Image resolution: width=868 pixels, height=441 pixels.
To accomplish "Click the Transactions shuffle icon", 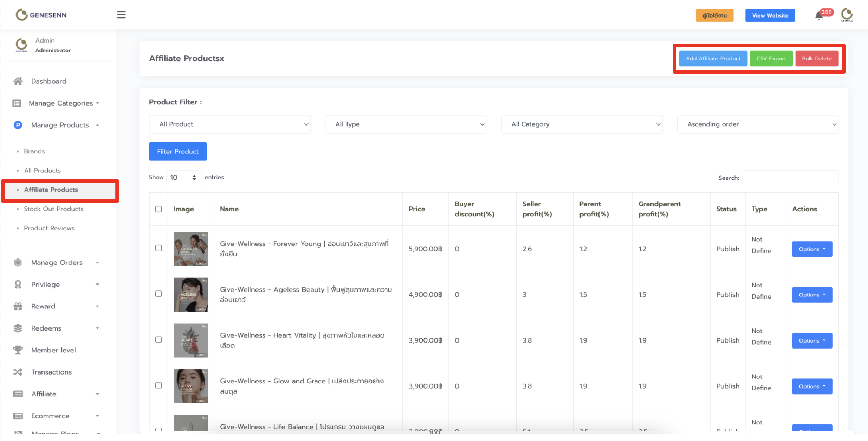I will 18,372.
